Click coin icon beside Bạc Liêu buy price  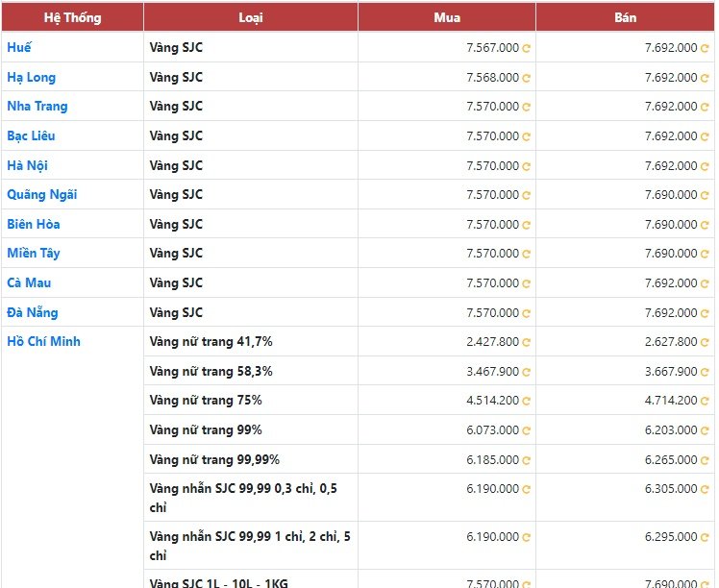tap(526, 136)
